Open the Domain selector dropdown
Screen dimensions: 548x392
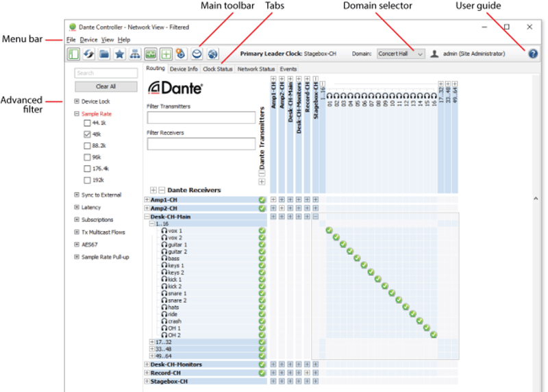[x=401, y=53]
